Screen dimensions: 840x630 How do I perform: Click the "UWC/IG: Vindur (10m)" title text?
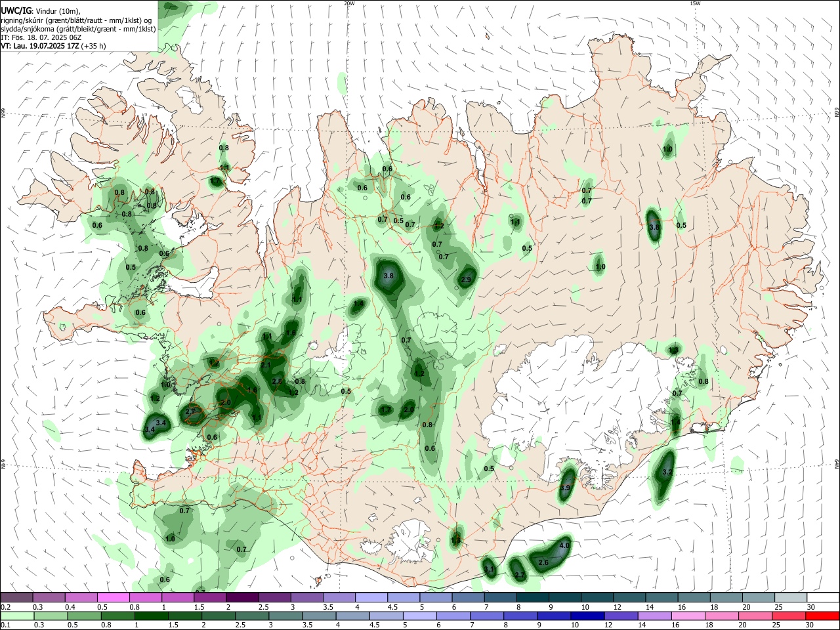tap(40, 11)
